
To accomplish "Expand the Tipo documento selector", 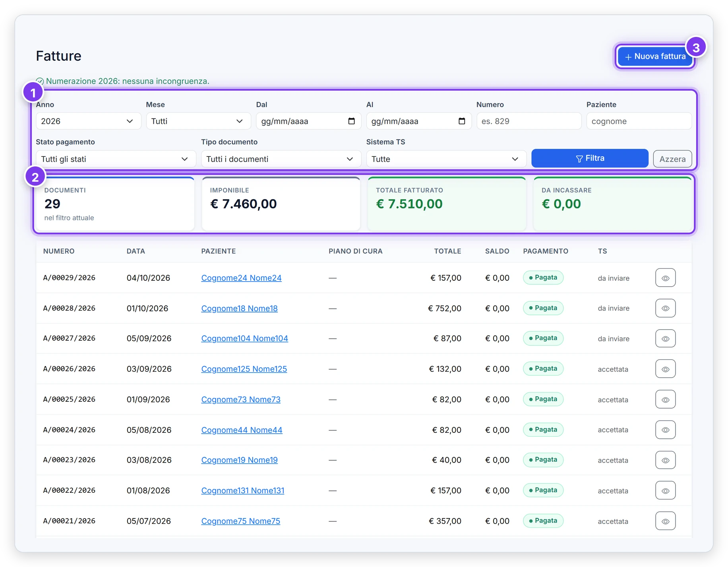I will pyautogui.click(x=281, y=159).
